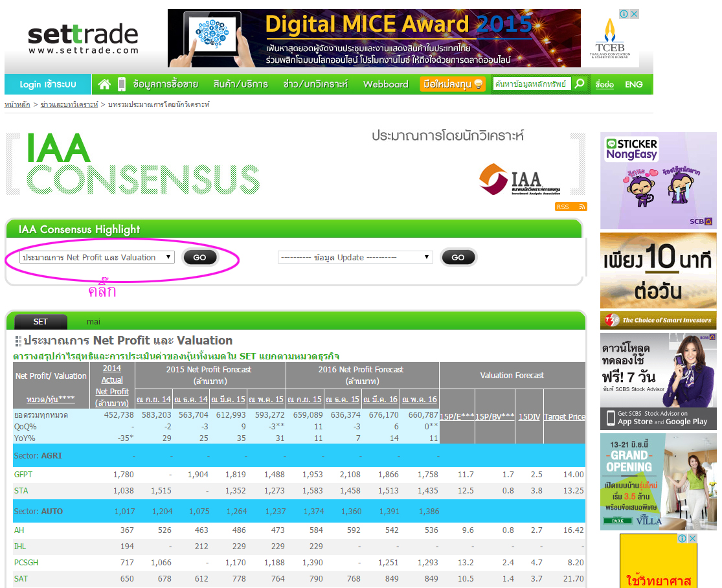Open the Webboard menu
Viewport: 722px width, 588px height.
[x=385, y=84]
